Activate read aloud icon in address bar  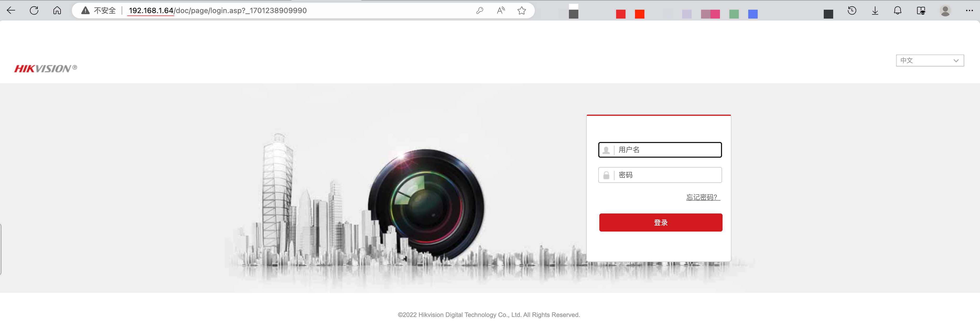click(501, 11)
